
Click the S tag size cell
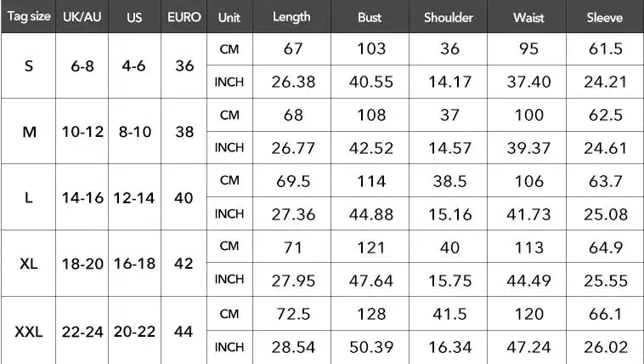tap(28, 65)
